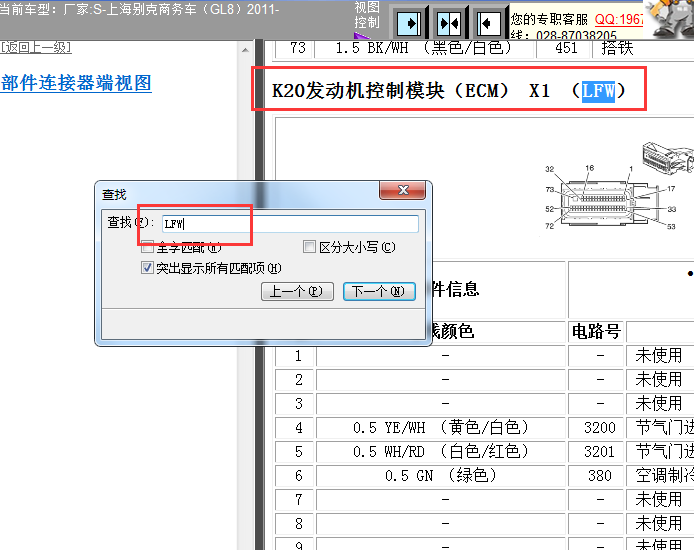Click the hotline phone number text
The height and width of the screenshot is (550, 694).
[575, 35]
